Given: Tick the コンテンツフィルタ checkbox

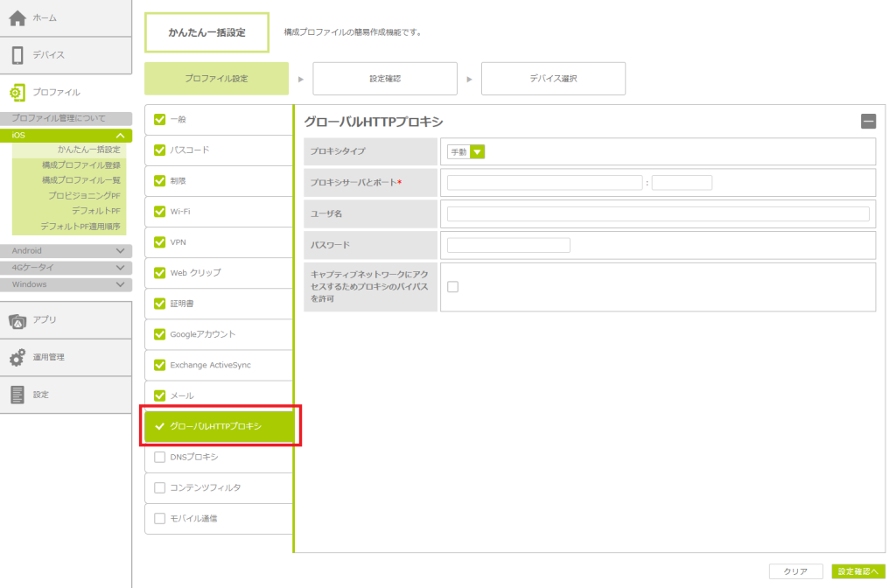Looking at the screenshot, I should click(159, 487).
